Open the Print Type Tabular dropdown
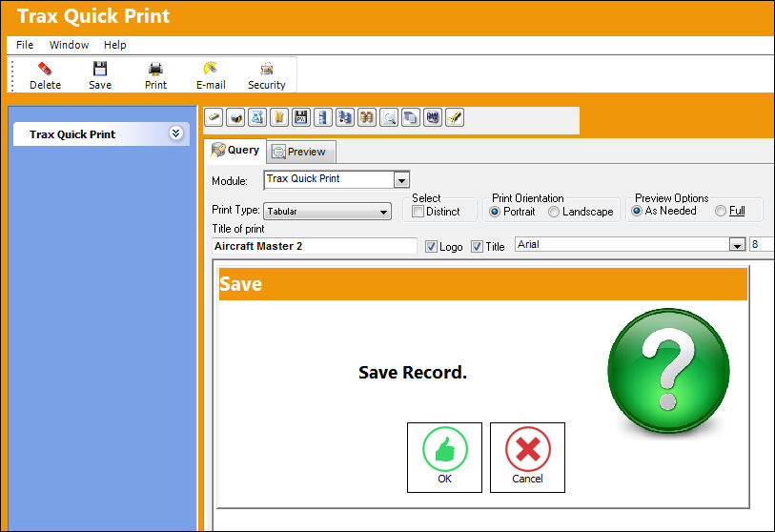This screenshot has height=532, width=775. pyautogui.click(x=327, y=212)
